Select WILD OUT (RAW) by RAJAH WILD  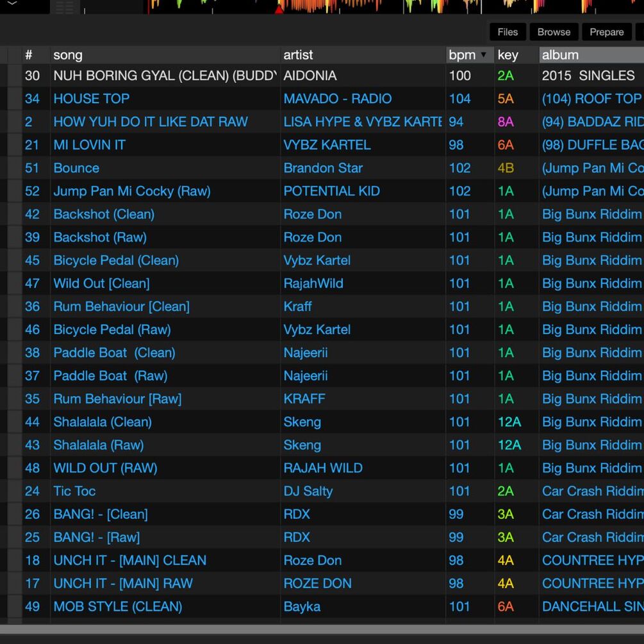(105, 468)
